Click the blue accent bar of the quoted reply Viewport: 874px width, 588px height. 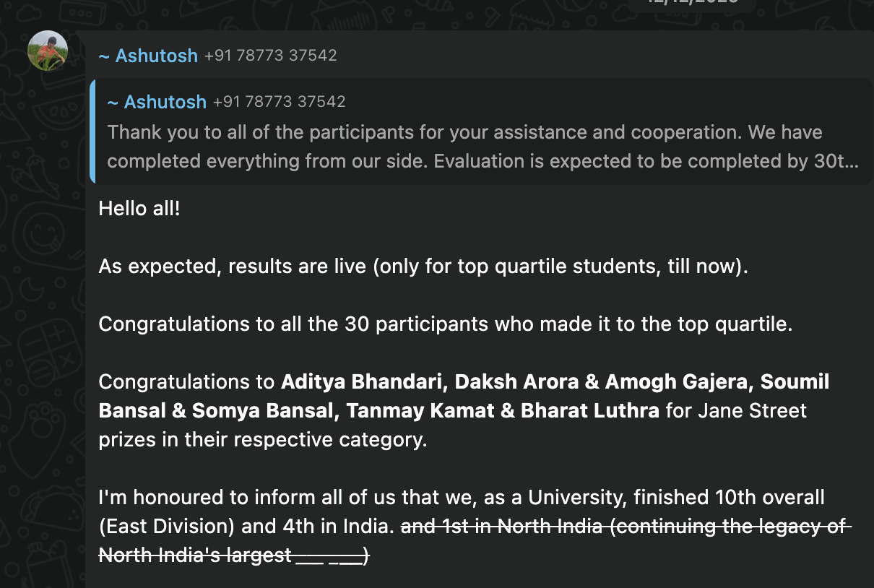tap(92, 131)
